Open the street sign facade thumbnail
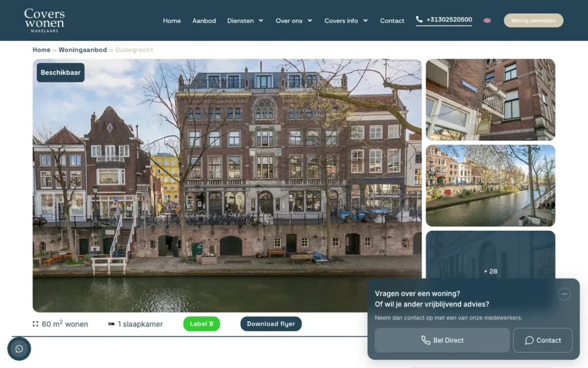This screenshot has height=368, width=588. click(490, 99)
